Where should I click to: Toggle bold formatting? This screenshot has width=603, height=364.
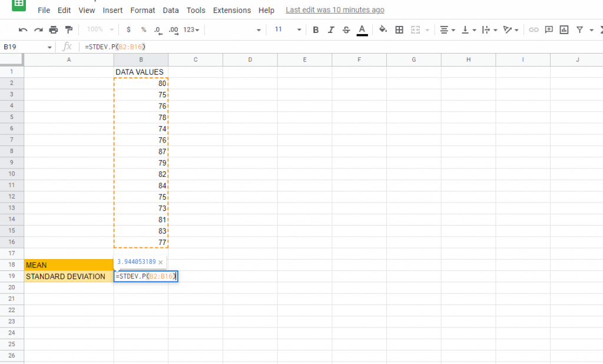[315, 29]
